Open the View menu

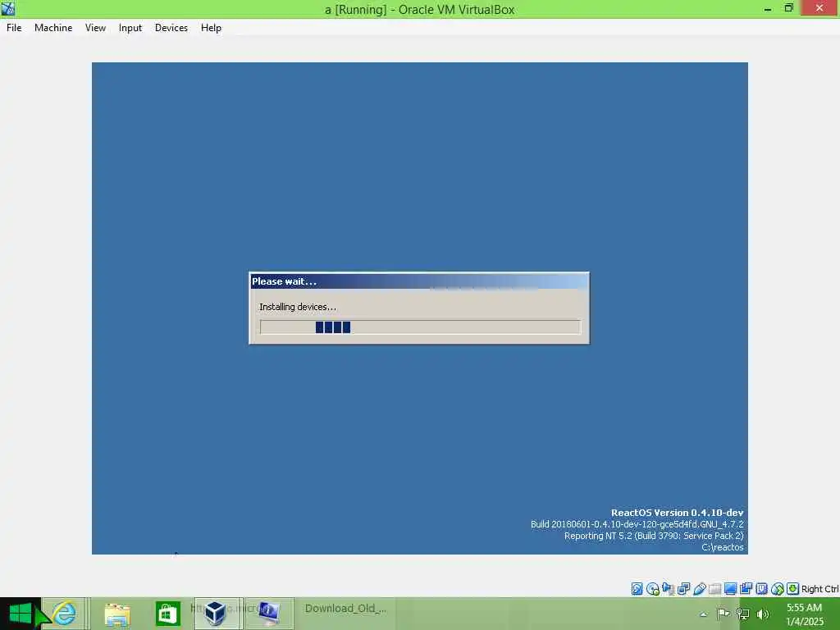95,28
